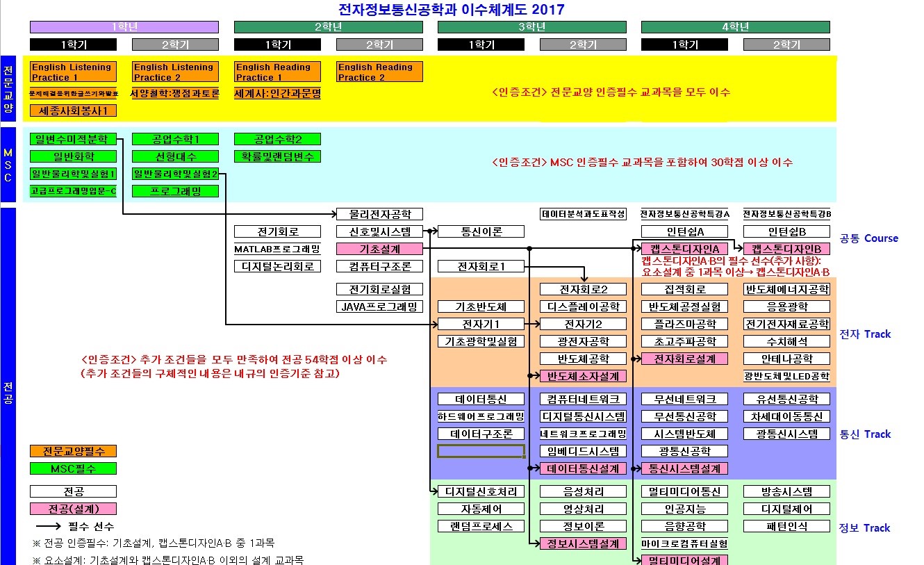Click the green 공업수학1 course box
This screenshot has height=565, width=924.
click(x=175, y=139)
